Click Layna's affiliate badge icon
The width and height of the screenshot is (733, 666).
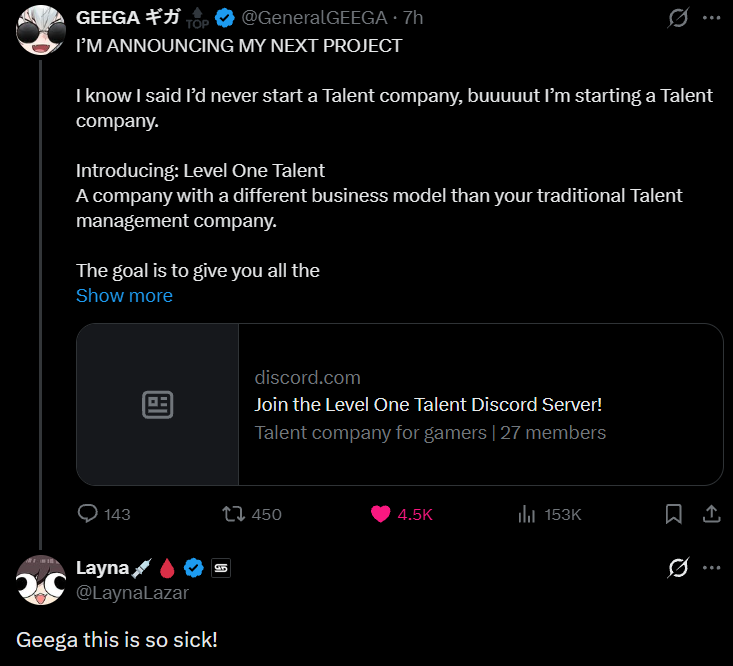[221, 568]
